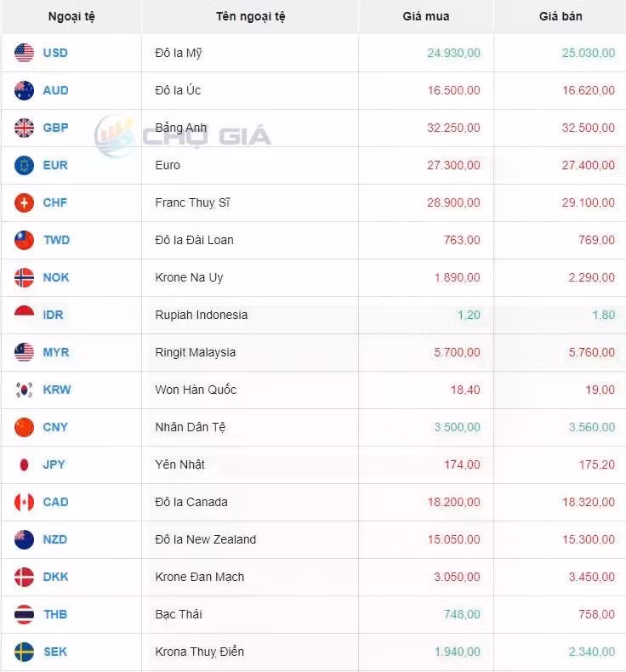
Task: Open the USD currency link
Action: (x=55, y=53)
